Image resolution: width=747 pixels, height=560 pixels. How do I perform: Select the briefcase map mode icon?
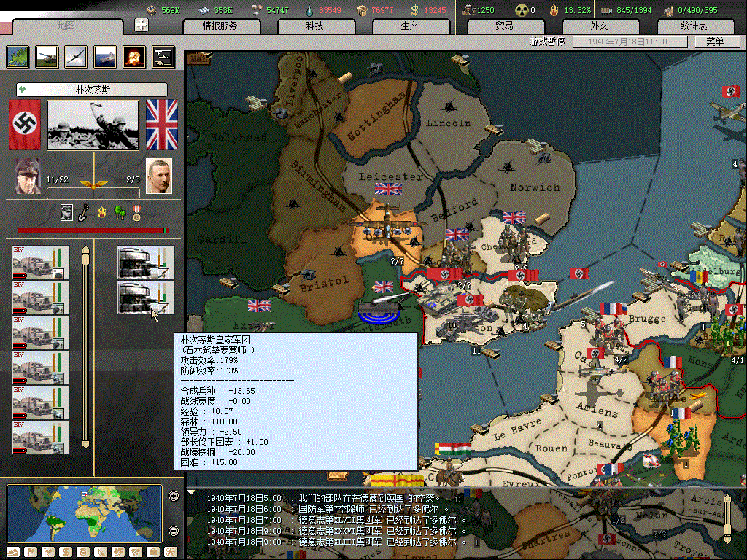(153, 553)
